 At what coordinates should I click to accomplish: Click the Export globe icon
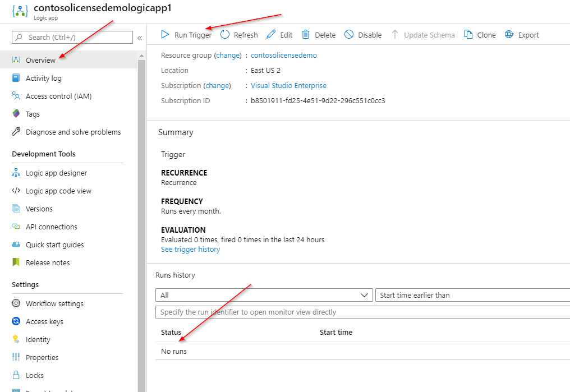tap(509, 35)
